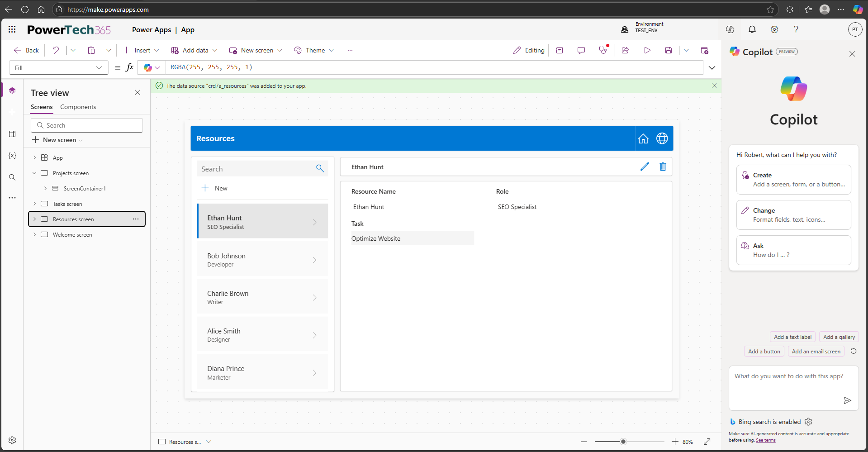Screen dimensions: 868x452
Task: Open Variables pane in left sidebar
Action: pyautogui.click(x=12, y=156)
